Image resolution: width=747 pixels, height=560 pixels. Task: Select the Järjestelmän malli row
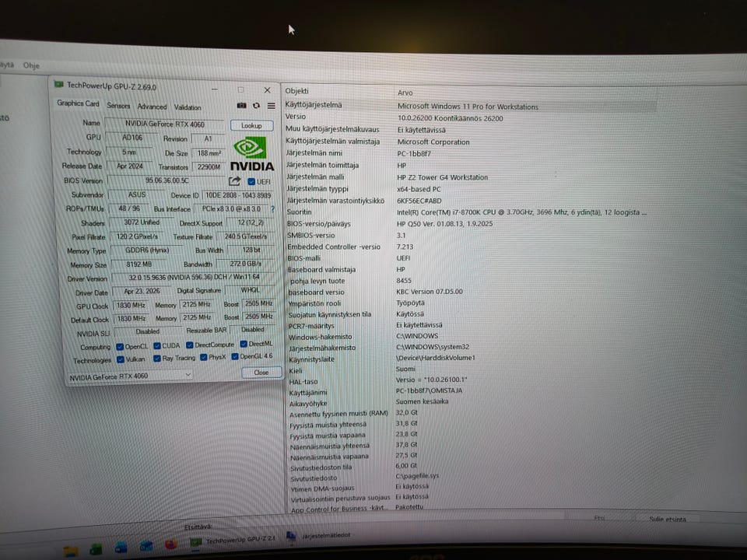(470, 177)
